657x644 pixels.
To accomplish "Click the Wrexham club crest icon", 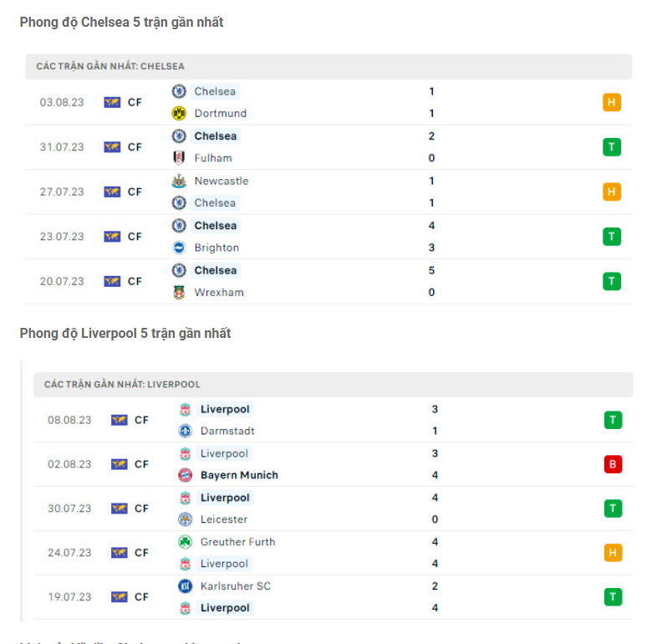I will point(179,292).
